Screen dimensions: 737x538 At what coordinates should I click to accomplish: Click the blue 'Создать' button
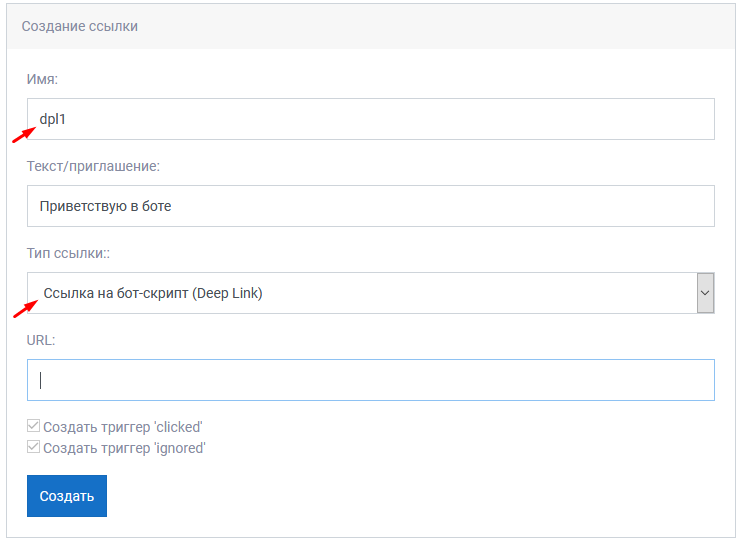coord(67,496)
